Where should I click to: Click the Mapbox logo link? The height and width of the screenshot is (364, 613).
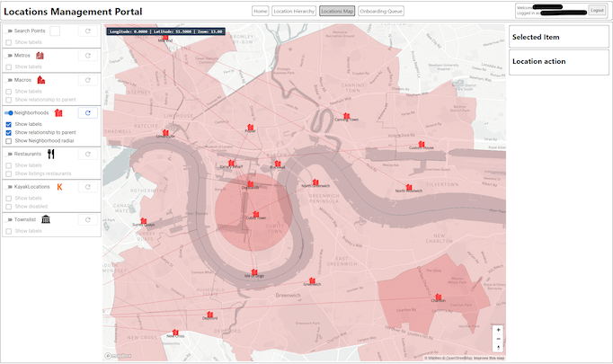pos(118,356)
